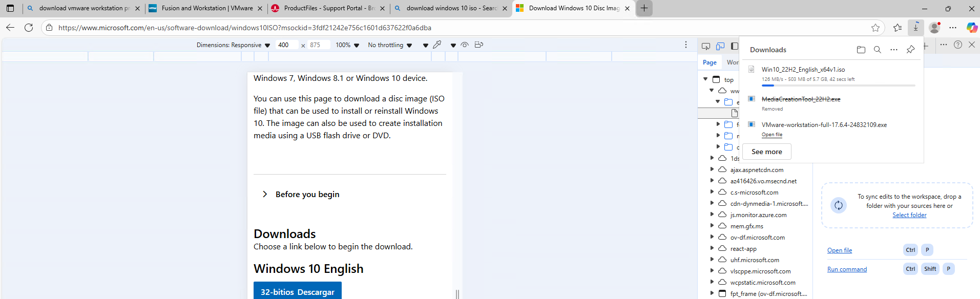Toggle DevTools activity bar sidebar icon
This screenshot has height=299, width=980.
[x=734, y=46]
